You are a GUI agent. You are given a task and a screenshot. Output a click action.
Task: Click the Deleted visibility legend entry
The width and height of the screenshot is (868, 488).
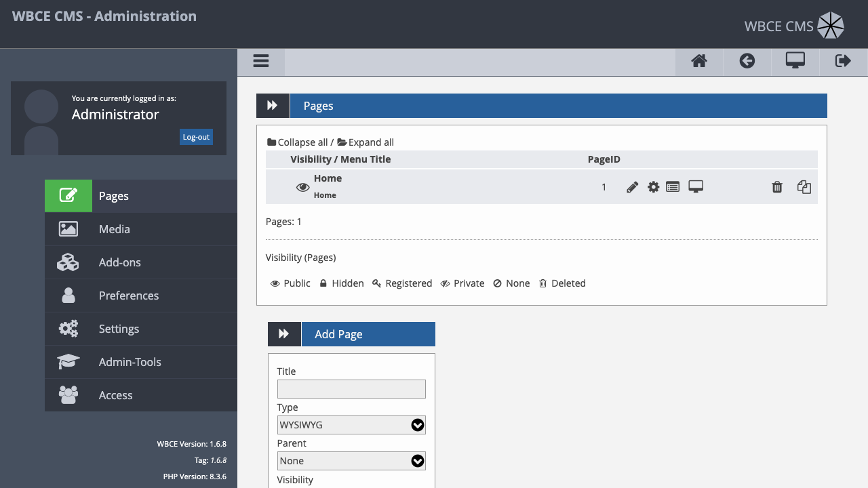pyautogui.click(x=562, y=283)
